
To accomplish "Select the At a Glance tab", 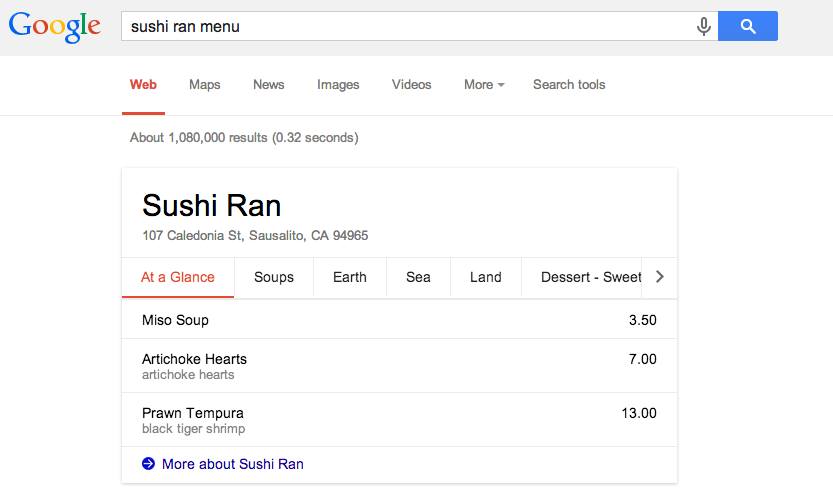I will click(177, 278).
